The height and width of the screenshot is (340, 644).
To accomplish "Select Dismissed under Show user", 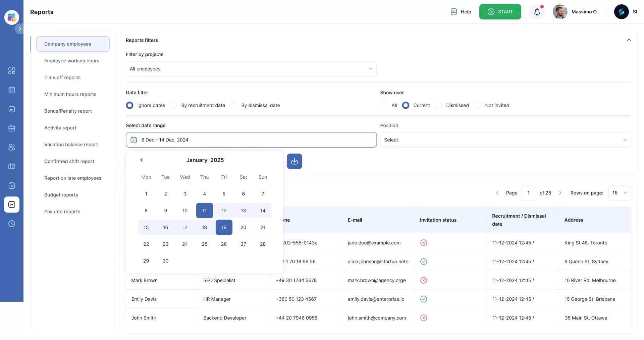I will [x=438, y=105].
